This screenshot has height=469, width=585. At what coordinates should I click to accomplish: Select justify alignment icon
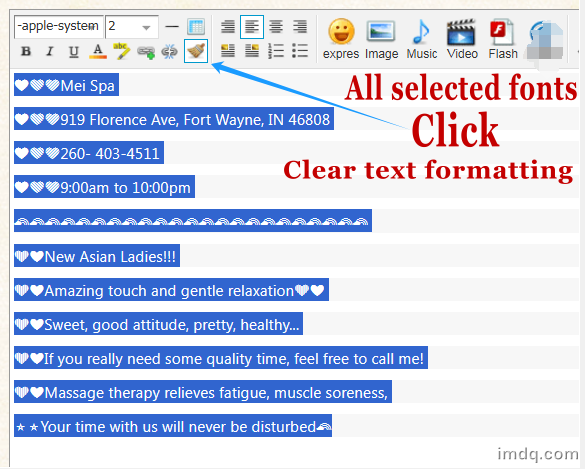click(228, 27)
